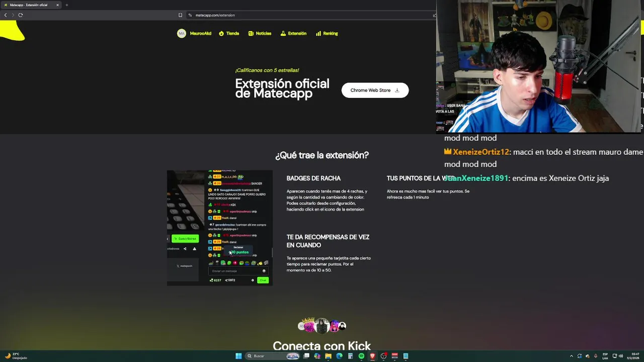This screenshot has height=362, width=644.
Task: Open Microsoft Edge from the taskbar
Action: pos(339,356)
